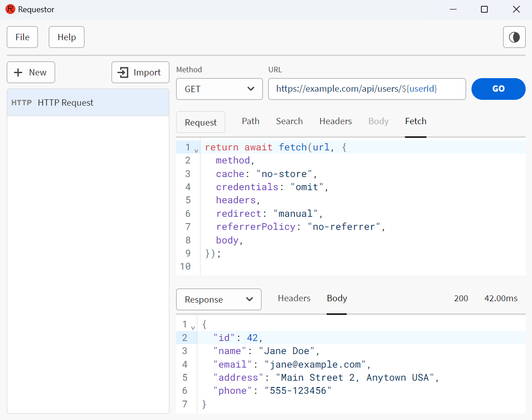The height and width of the screenshot is (420, 532).
Task: Click the GO button to send request
Action: click(498, 89)
